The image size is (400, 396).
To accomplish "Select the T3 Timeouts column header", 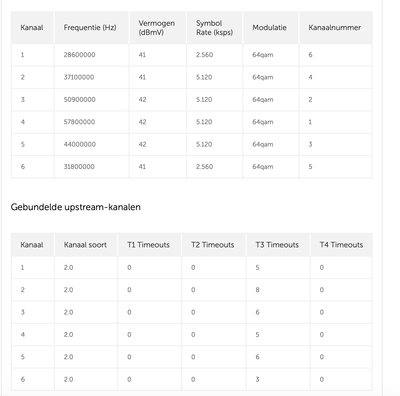I will point(277,245).
